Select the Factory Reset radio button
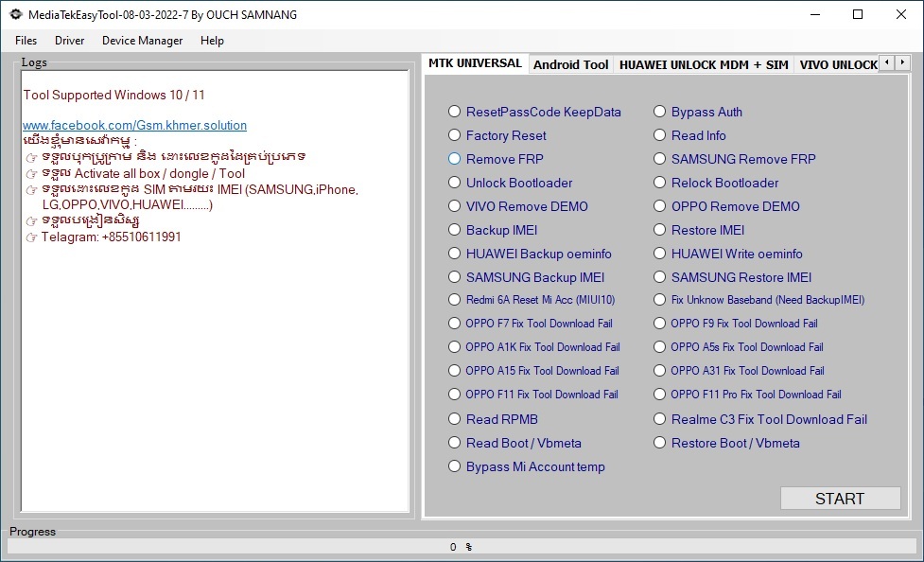 click(x=454, y=135)
